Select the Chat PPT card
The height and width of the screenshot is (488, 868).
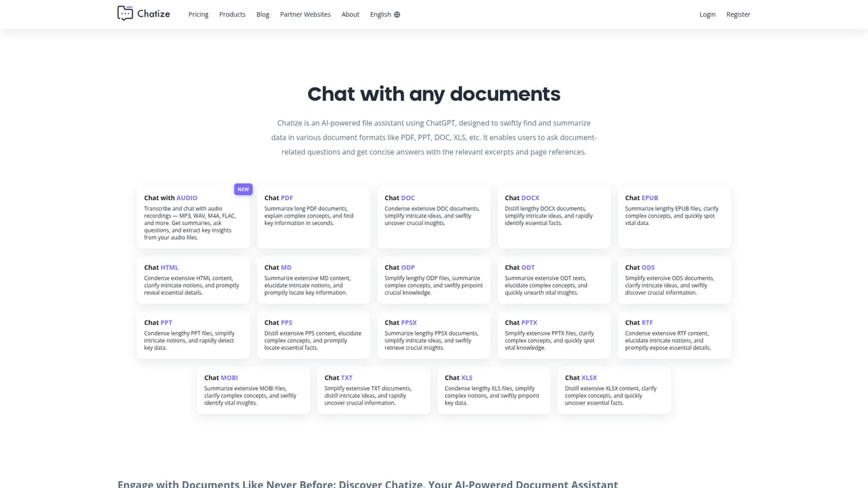193,335
